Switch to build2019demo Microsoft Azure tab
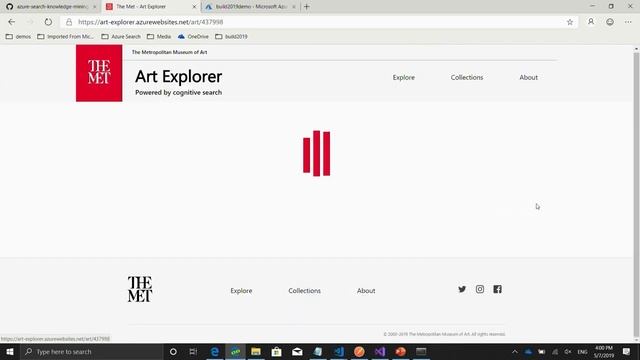Viewport: 640px width, 360px height. tap(250, 7)
